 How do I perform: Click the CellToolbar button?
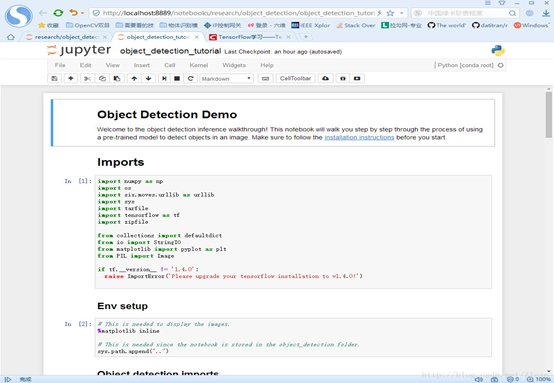(x=295, y=78)
